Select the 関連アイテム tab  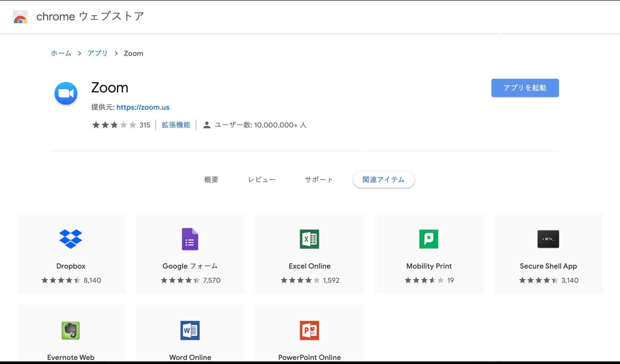383,179
